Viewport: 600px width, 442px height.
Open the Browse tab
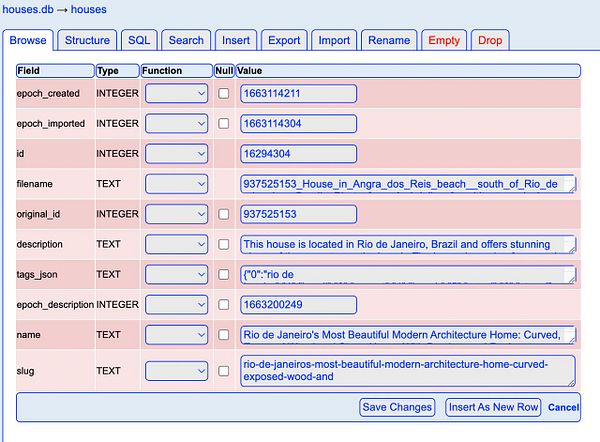pyautogui.click(x=28, y=40)
